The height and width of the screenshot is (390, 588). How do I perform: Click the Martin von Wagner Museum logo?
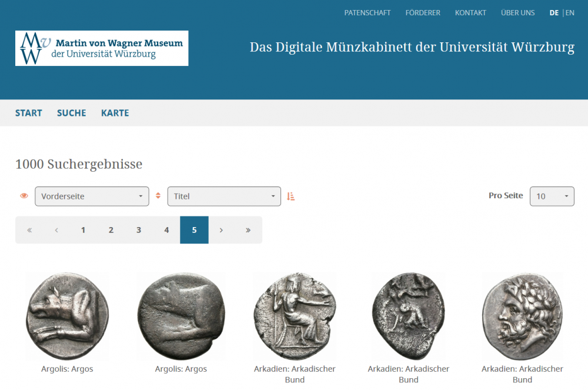[102, 48]
